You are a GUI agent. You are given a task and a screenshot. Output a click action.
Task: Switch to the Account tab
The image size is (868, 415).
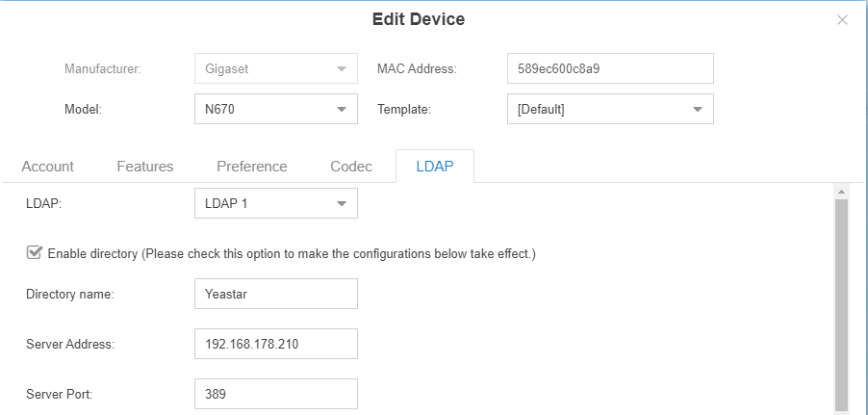click(47, 167)
